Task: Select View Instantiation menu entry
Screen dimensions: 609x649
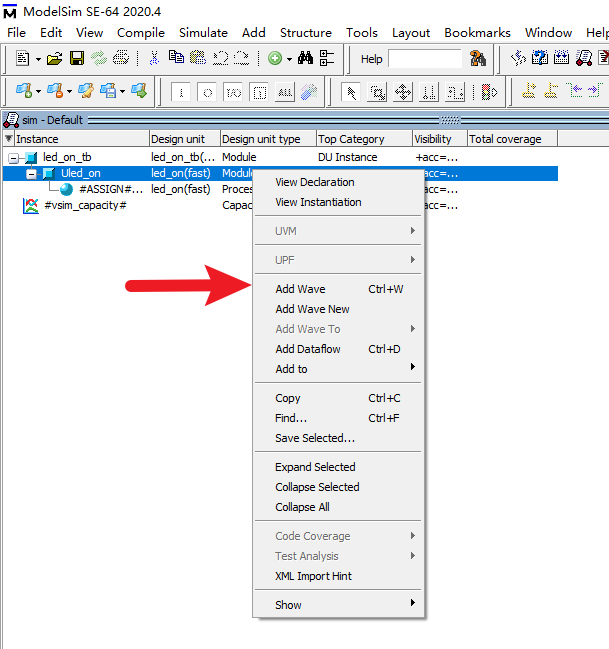Action: tap(338, 202)
